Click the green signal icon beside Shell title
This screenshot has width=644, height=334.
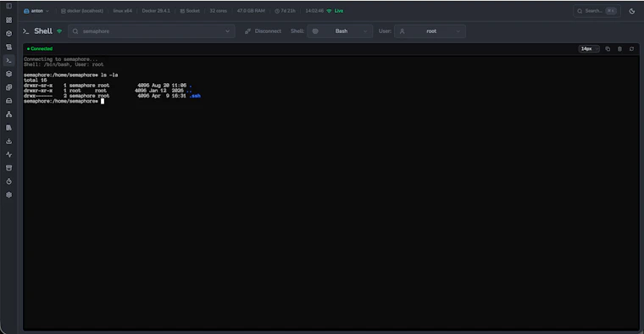pyautogui.click(x=59, y=31)
